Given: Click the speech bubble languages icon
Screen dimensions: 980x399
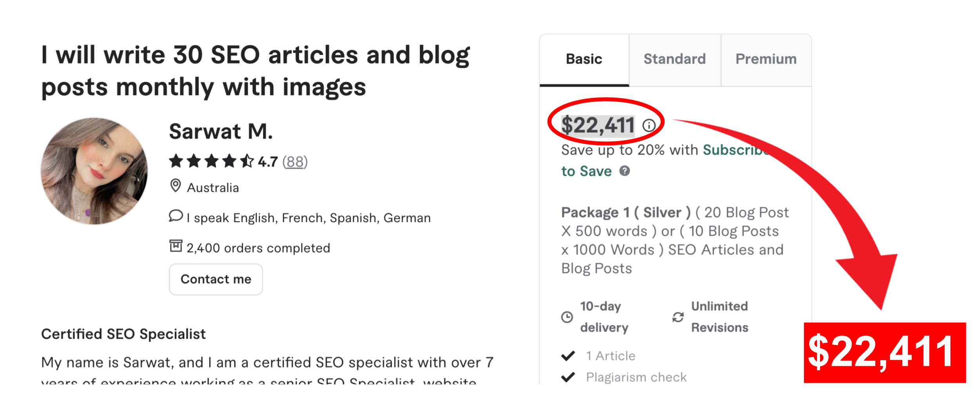Looking at the screenshot, I should [176, 216].
